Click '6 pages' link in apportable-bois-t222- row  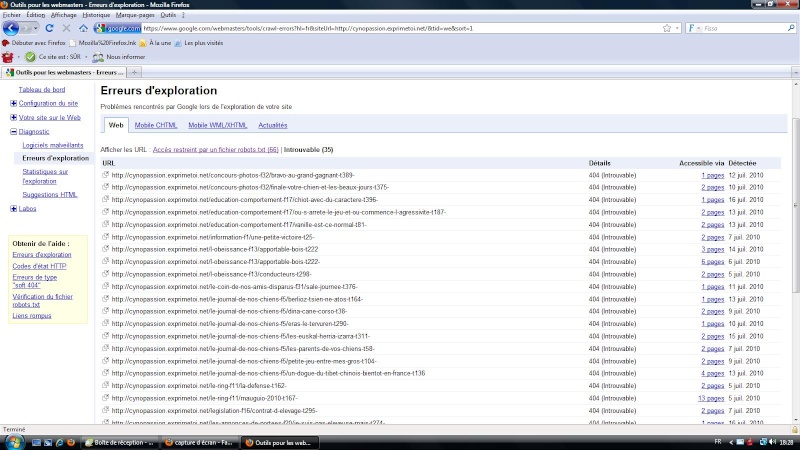(x=712, y=261)
